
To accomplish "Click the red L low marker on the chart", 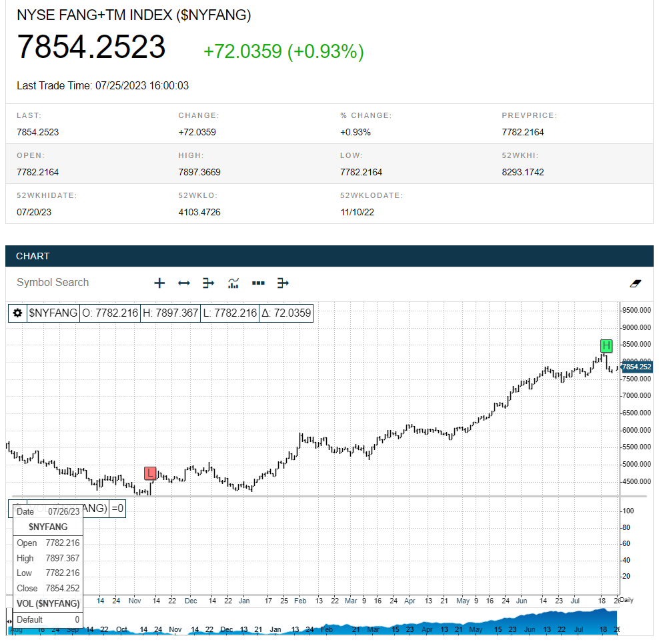I will pyautogui.click(x=150, y=473).
